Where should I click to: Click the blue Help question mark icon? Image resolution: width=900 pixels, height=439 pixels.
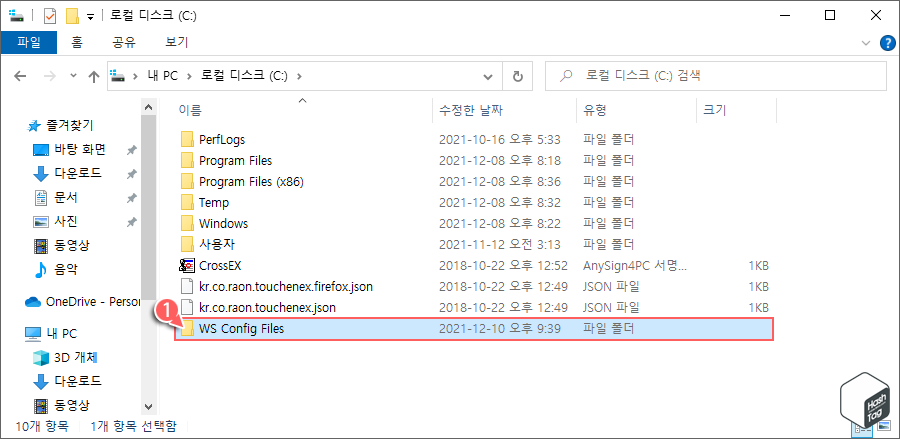point(887,42)
